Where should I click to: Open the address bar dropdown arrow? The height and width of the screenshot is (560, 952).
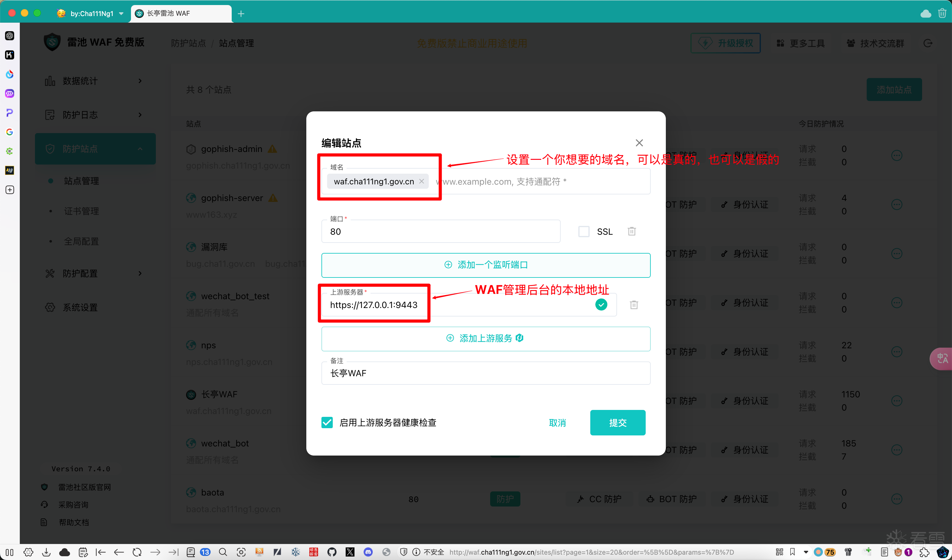tap(806, 552)
